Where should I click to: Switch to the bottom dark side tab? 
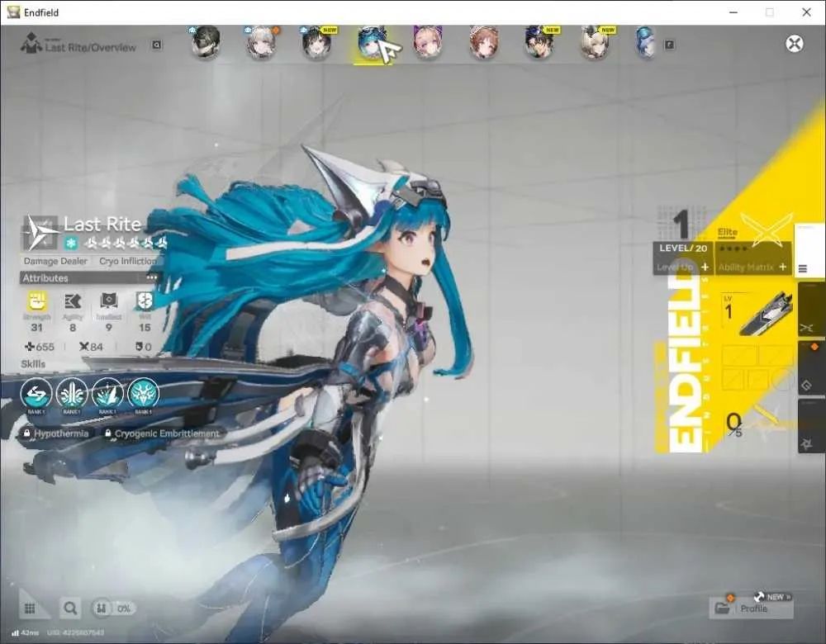811,425
